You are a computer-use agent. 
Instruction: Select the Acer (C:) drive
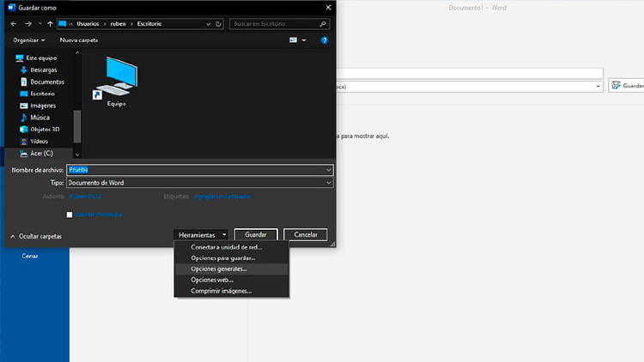pyautogui.click(x=41, y=153)
